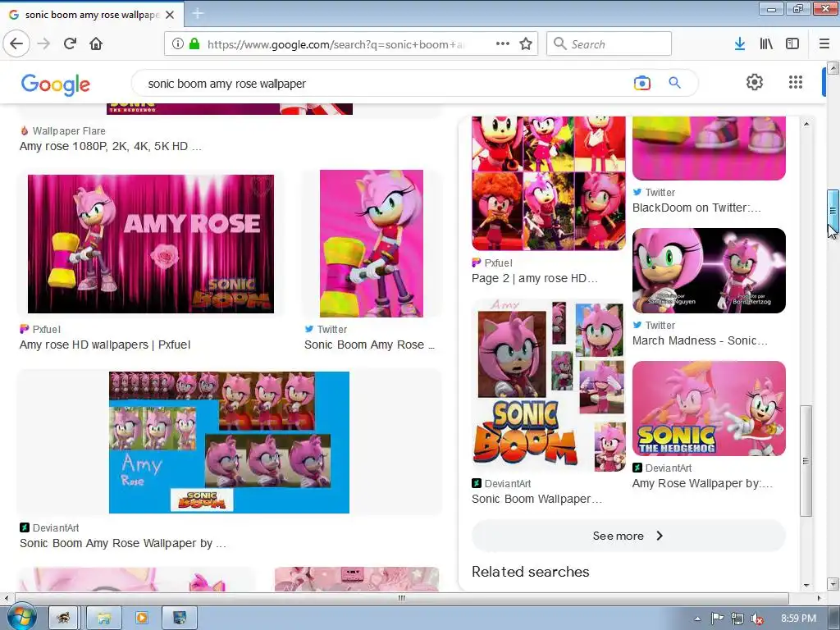
Task: Open the site information icon in address bar
Action: (178, 43)
